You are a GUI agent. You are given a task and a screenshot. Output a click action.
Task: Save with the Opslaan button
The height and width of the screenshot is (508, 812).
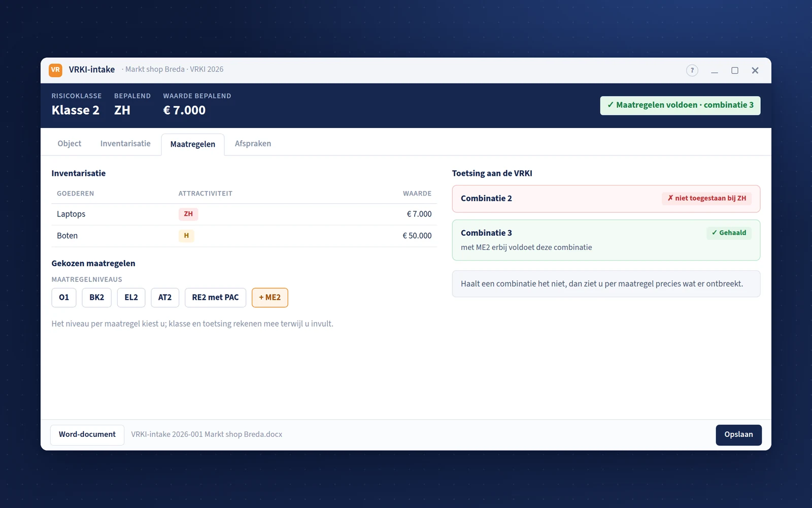click(739, 435)
